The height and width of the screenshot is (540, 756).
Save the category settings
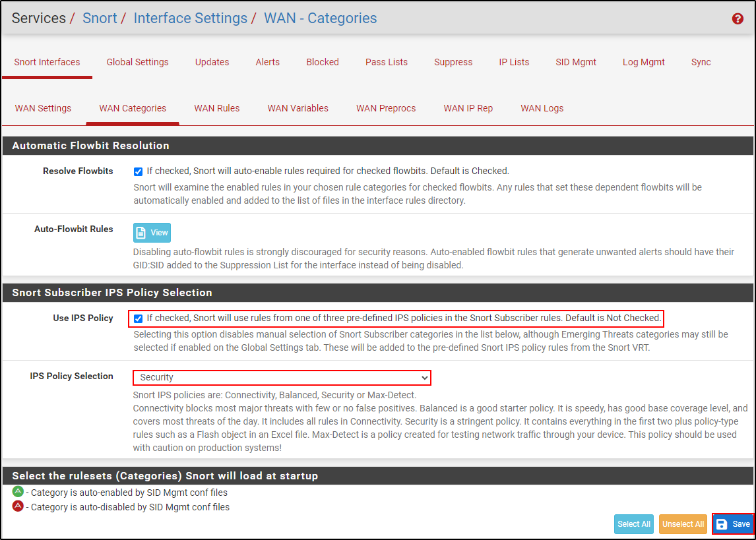pos(733,524)
